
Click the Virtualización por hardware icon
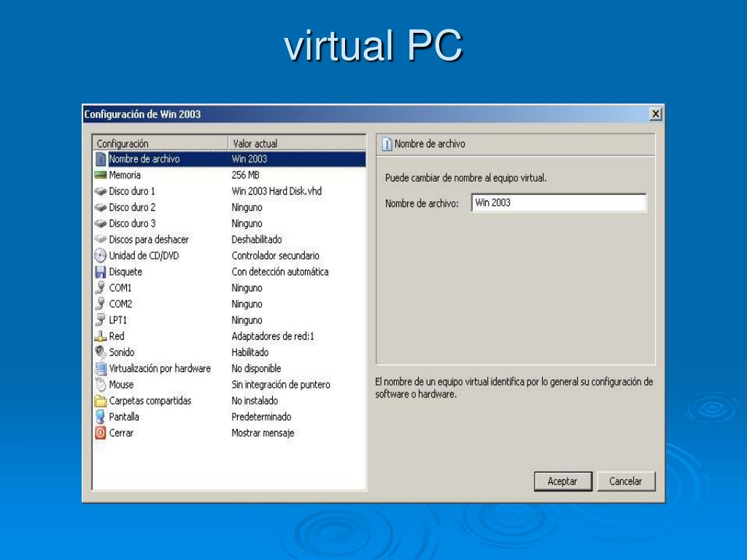click(101, 368)
